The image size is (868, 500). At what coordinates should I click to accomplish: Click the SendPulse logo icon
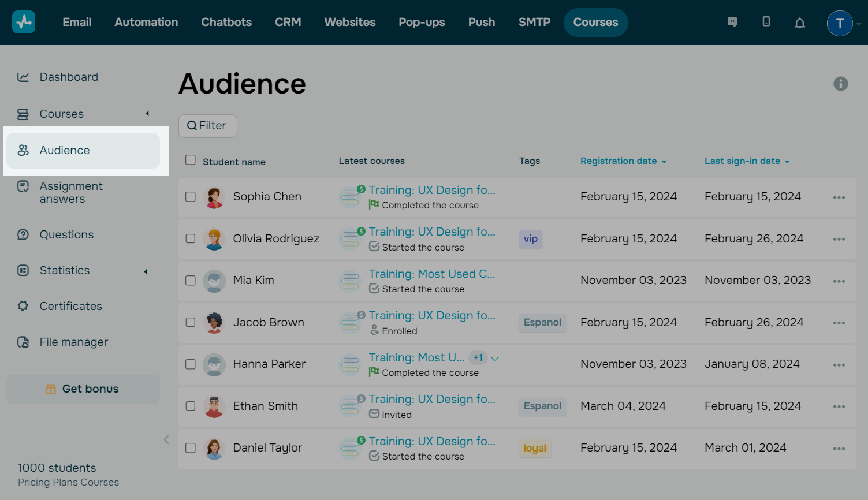[x=23, y=23]
